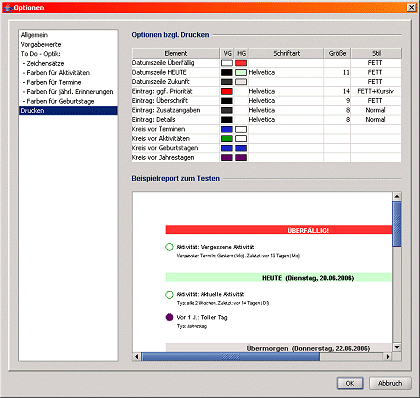Click the preview's vertical scrollbar down arrow
The image size is (420, 398).
[397, 347]
